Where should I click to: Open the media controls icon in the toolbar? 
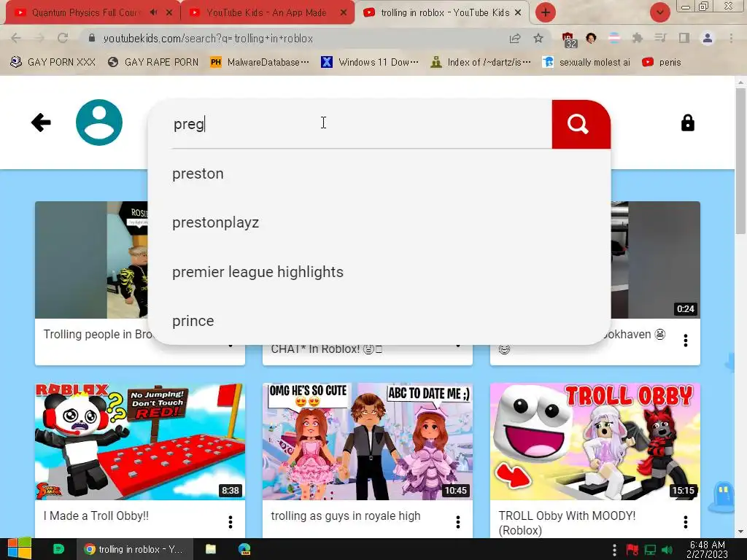tap(660, 38)
